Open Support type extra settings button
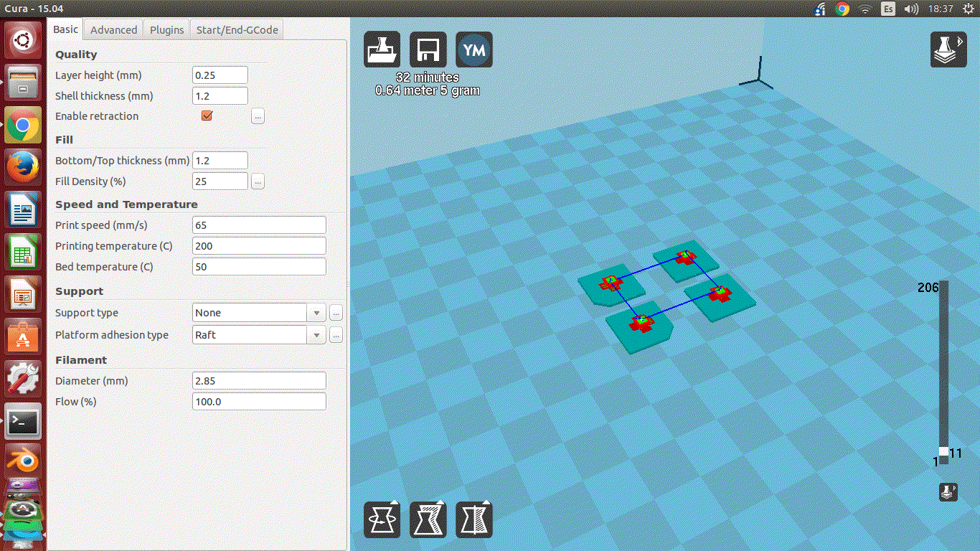 coord(336,313)
